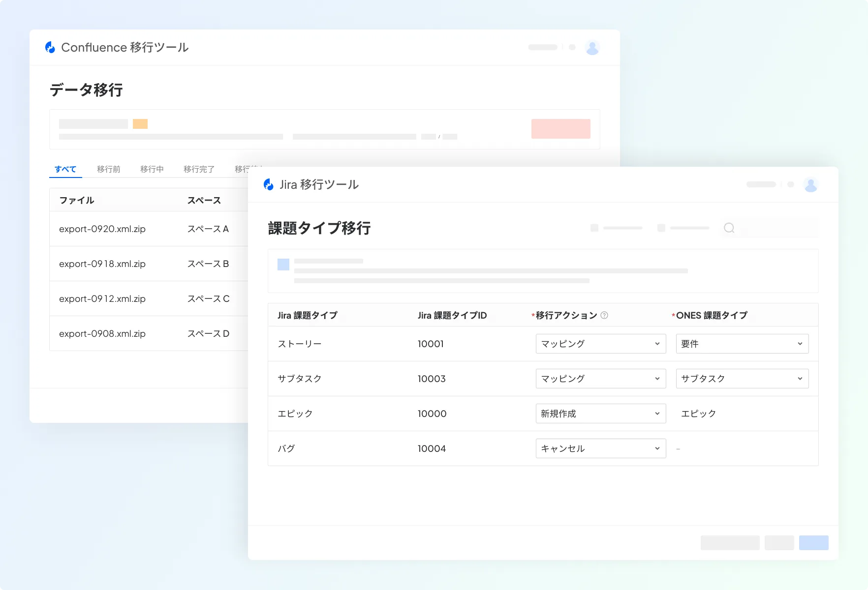Click the search magnifier icon

[x=729, y=228]
